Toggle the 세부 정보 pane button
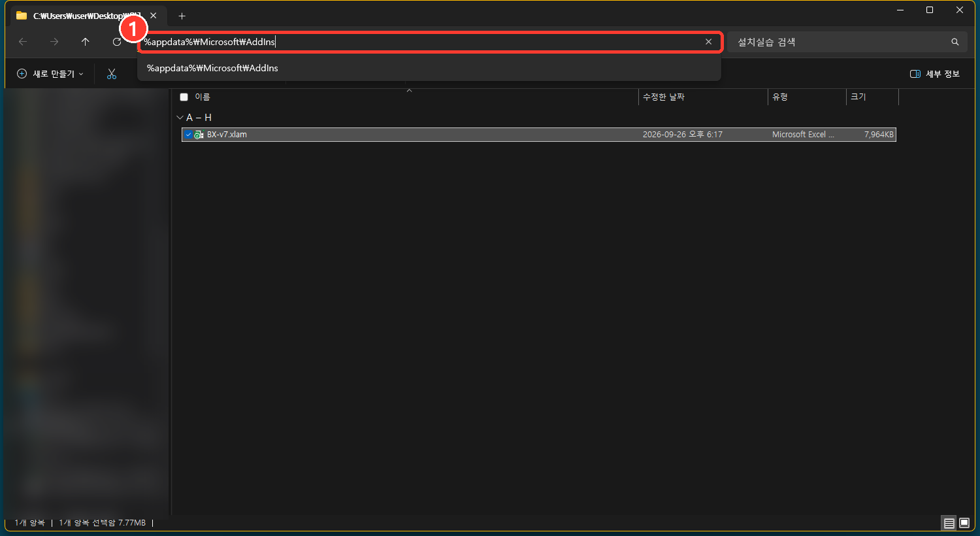980x536 pixels. click(935, 74)
